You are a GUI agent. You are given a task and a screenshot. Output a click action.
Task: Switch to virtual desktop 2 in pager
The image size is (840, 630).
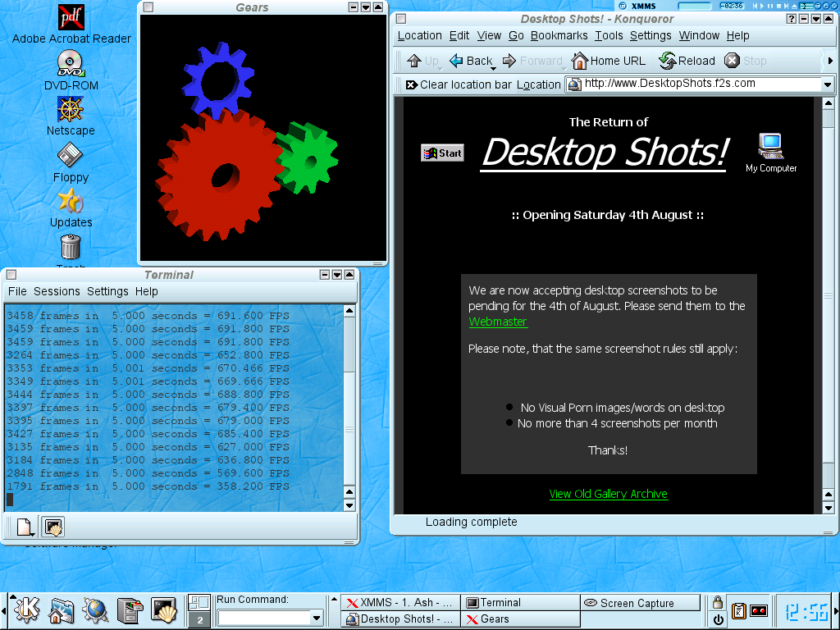click(199, 619)
